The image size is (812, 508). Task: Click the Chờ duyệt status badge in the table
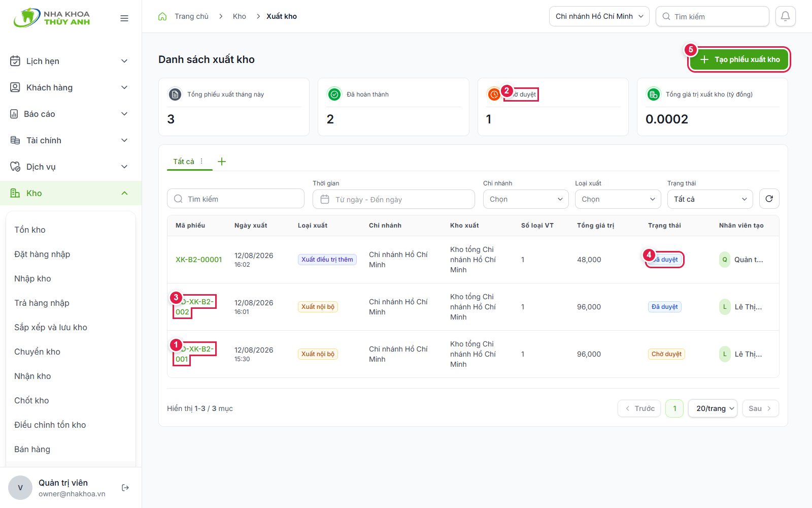(x=666, y=354)
